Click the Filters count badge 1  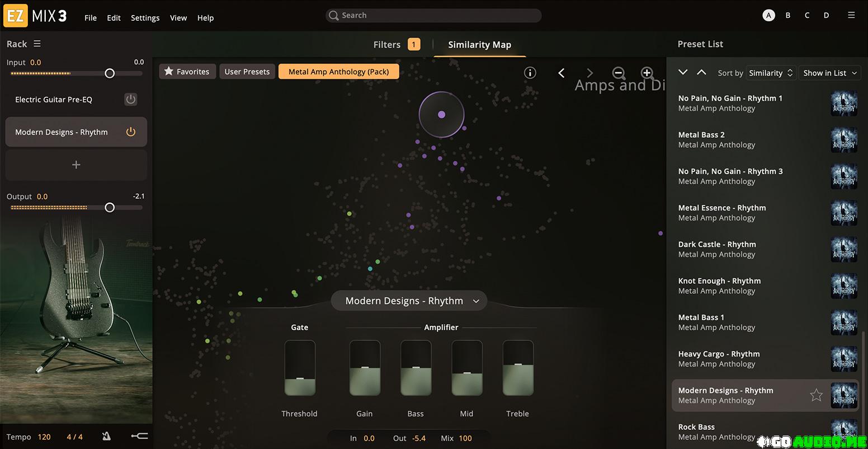pyautogui.click(x=414, y=44)
